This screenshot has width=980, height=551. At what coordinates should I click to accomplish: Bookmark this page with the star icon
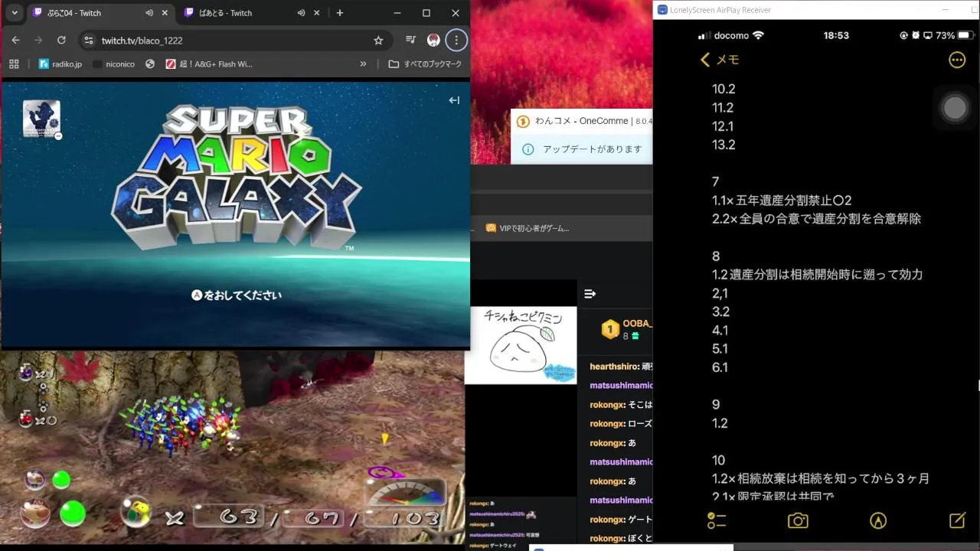(378, 40)
